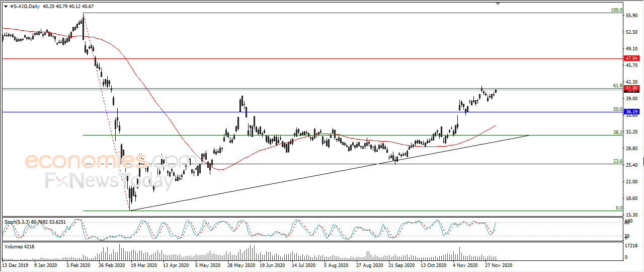Click the #S-AIG,Daily symbol title
644x272 pixels.
[x=25, y=6]
